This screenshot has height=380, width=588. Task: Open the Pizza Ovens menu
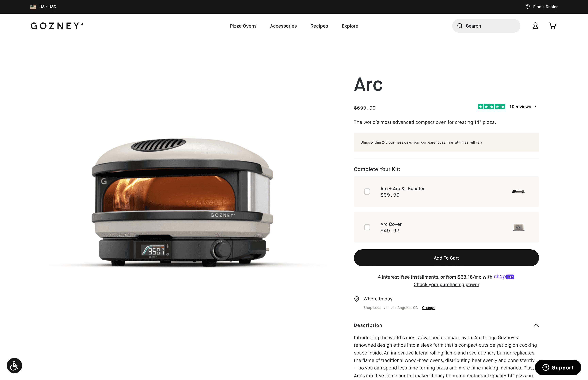click(243, 26)
